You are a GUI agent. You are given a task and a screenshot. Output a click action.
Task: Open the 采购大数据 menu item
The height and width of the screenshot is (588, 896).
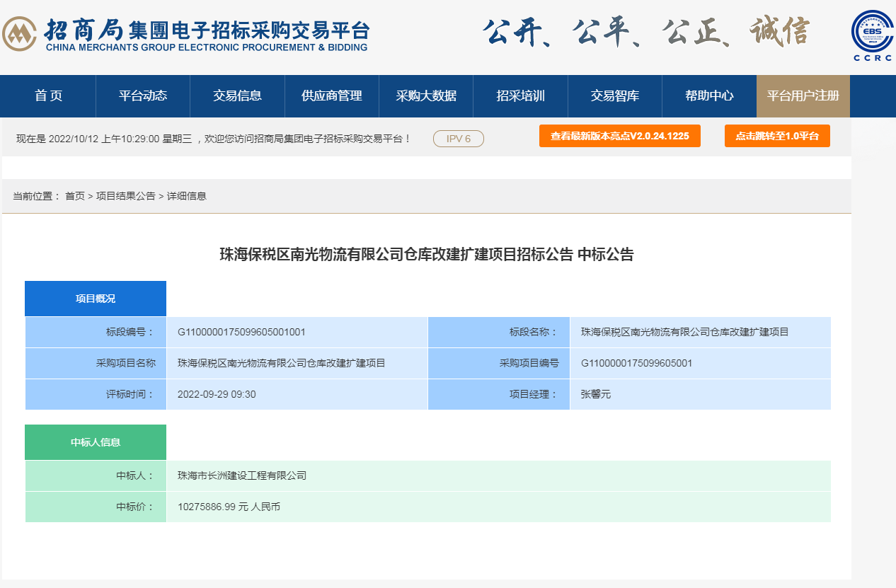(426, 96)
